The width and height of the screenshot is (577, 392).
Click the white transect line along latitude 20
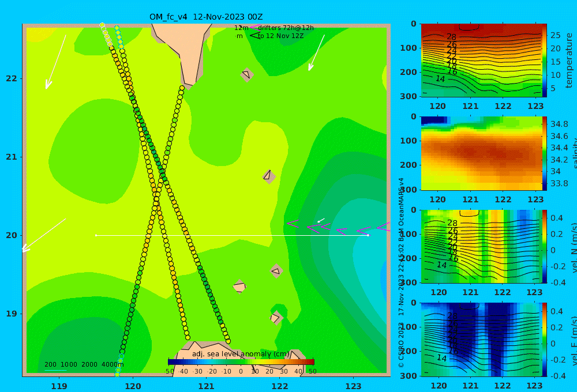pos(232,235)
